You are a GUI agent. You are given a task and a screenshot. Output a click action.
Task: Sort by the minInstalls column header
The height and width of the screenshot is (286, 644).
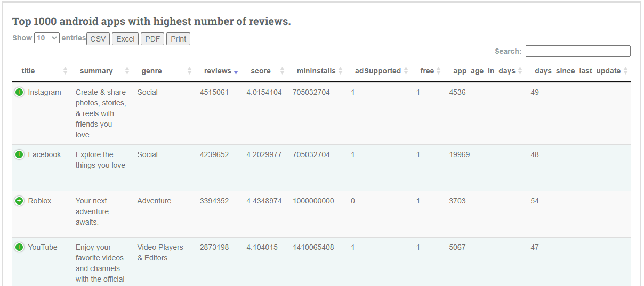[317, 71]
